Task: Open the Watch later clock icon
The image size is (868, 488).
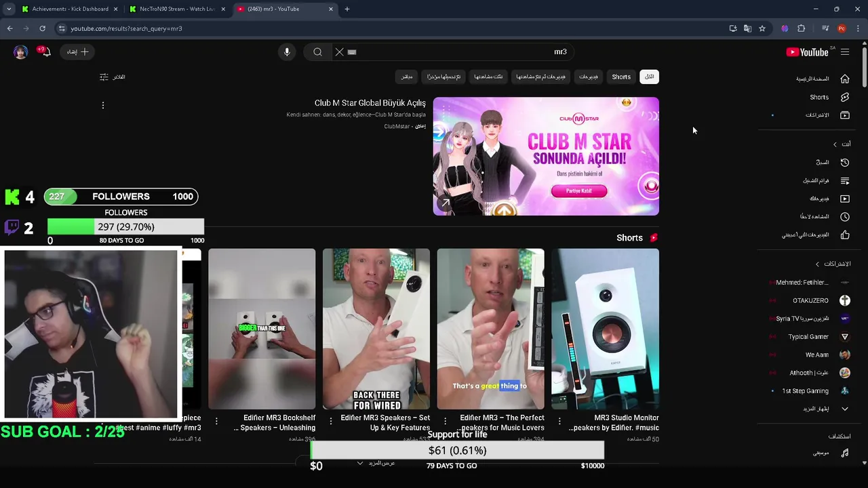Action: tap(845, 217)
